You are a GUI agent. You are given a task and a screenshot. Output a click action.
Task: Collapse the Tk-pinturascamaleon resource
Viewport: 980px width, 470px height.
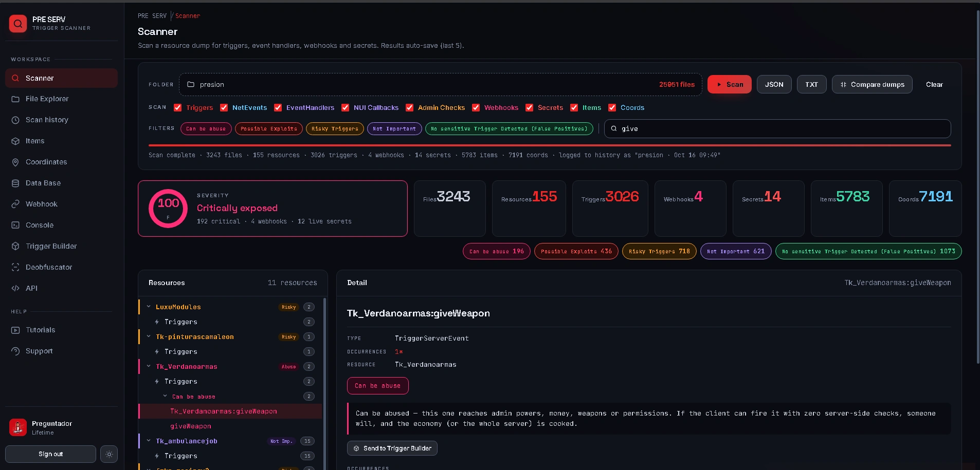[x=149, y=336]
